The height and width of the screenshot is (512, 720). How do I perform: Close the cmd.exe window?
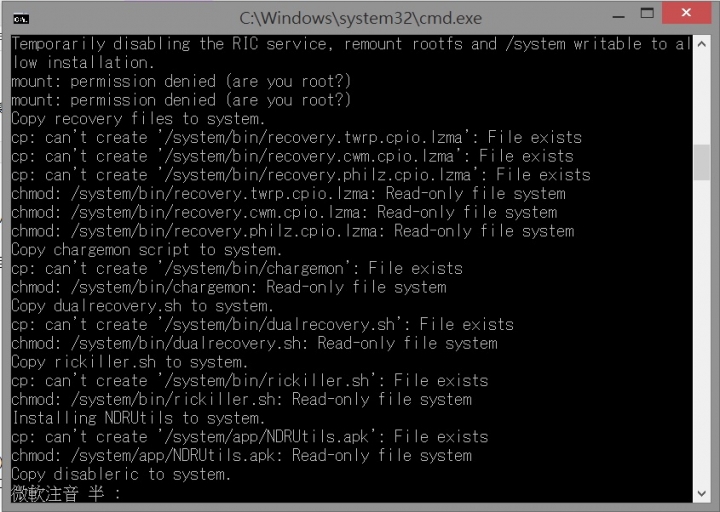point(686,12)
